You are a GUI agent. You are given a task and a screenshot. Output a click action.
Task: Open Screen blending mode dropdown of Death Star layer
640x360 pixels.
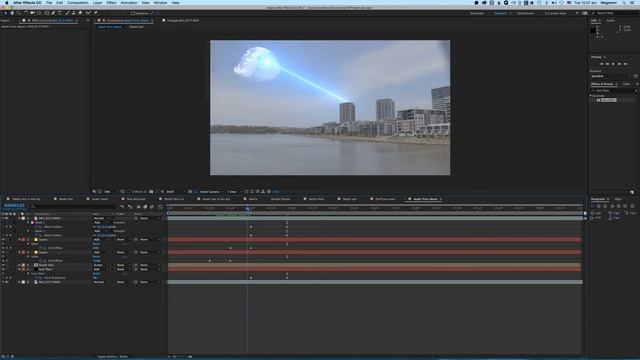tap(101, 265)
